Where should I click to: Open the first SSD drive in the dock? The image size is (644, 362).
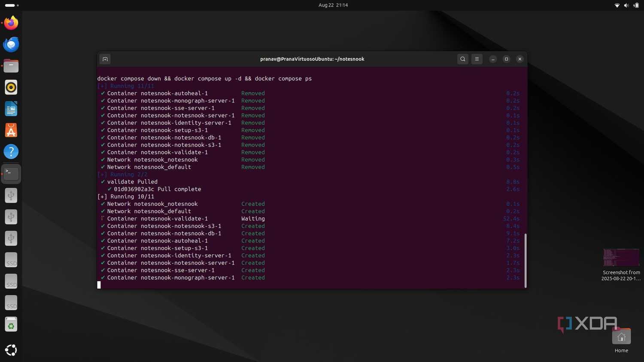(x=11, y=259)
